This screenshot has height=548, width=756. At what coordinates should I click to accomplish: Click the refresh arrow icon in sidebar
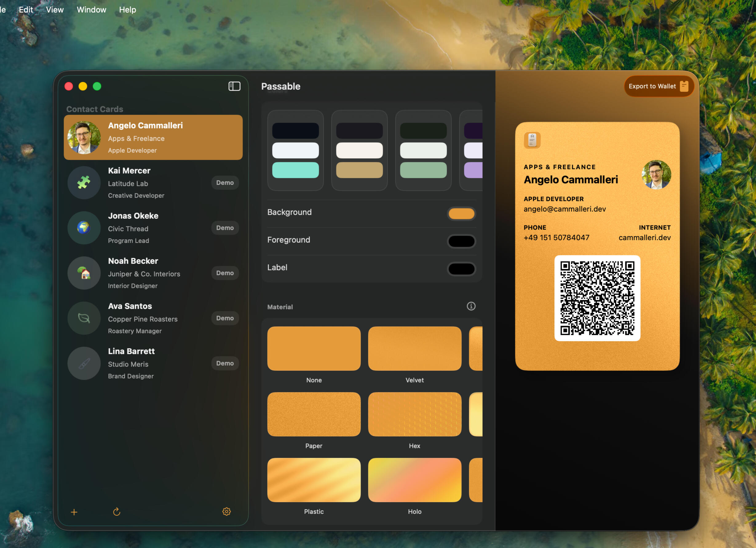117,512
